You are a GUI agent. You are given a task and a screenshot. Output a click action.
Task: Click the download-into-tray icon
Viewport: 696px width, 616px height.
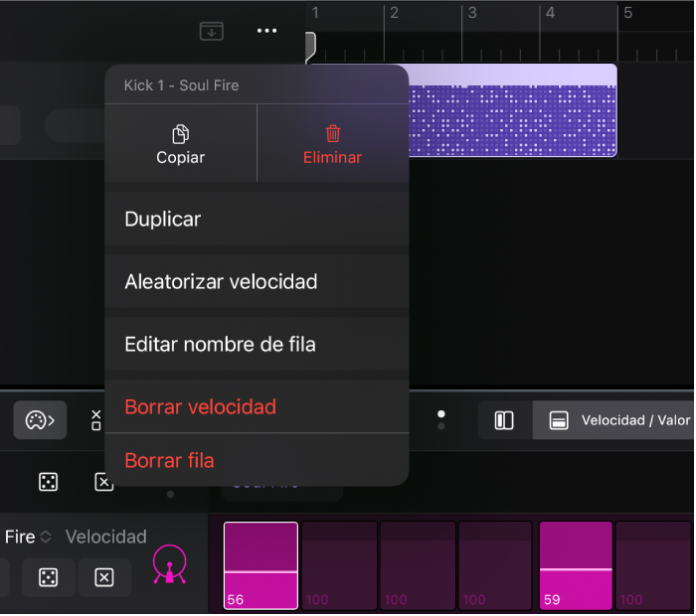[x=211, y=31]
